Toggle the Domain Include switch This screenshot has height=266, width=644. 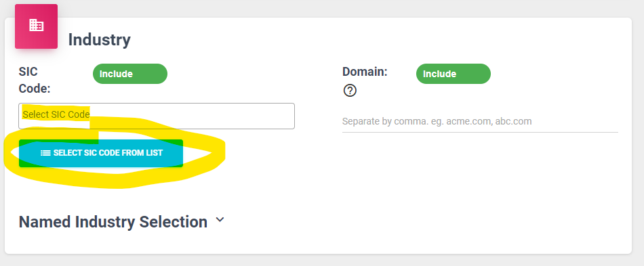tap(454, 74)
